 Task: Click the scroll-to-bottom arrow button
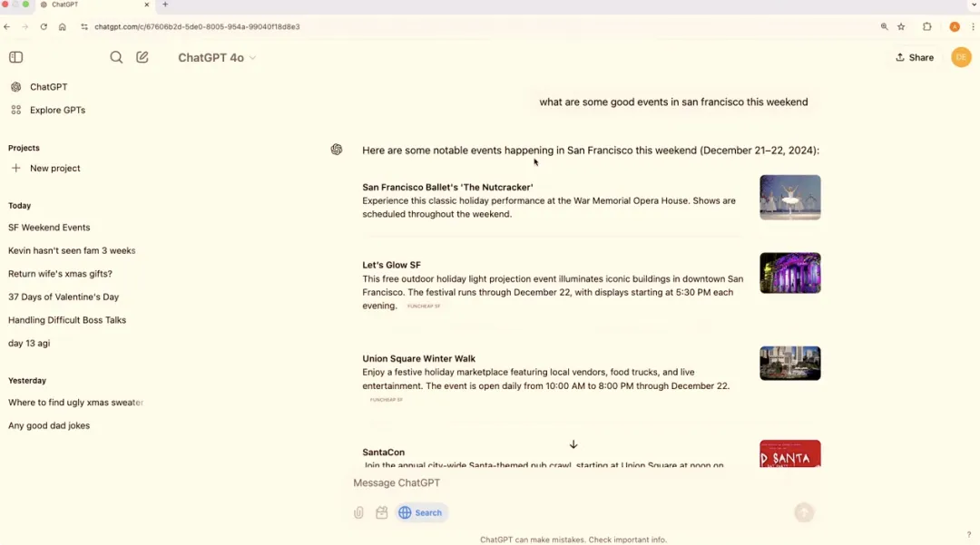point(573,444)
